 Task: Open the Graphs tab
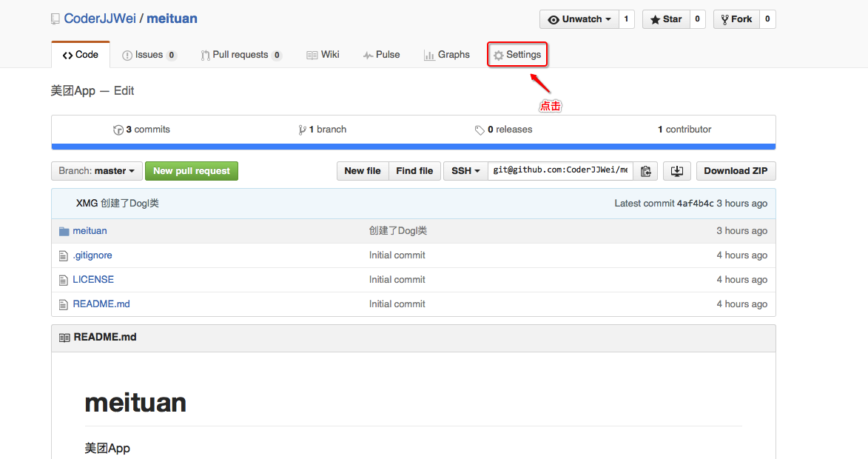coord(447,55)
